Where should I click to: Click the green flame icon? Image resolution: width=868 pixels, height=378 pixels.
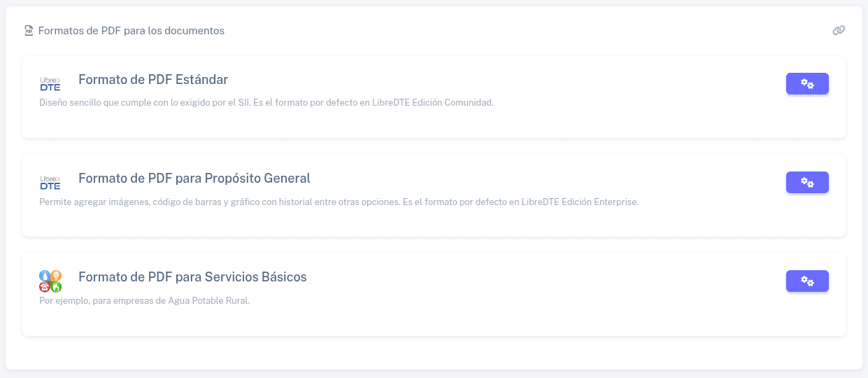pos(56,286)
